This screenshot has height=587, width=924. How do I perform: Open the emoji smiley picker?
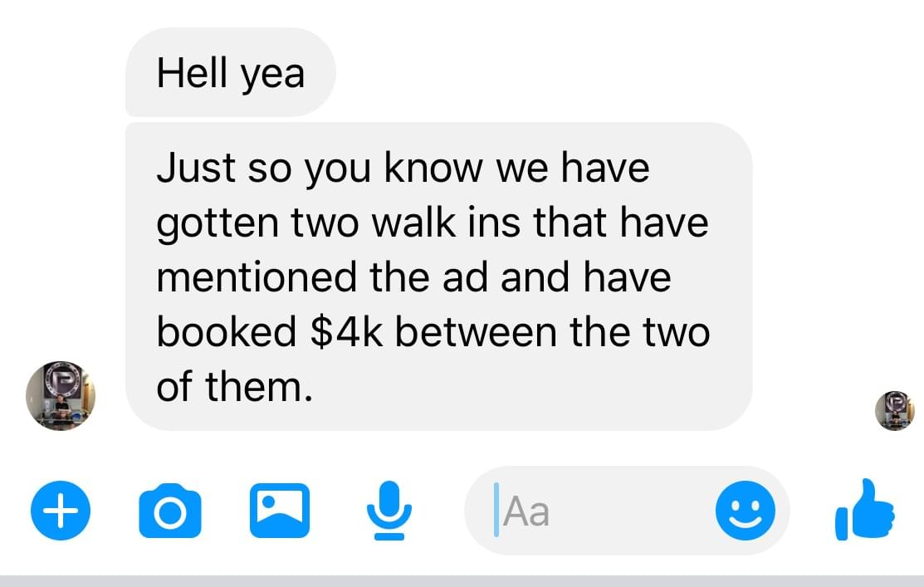[745, 511]
